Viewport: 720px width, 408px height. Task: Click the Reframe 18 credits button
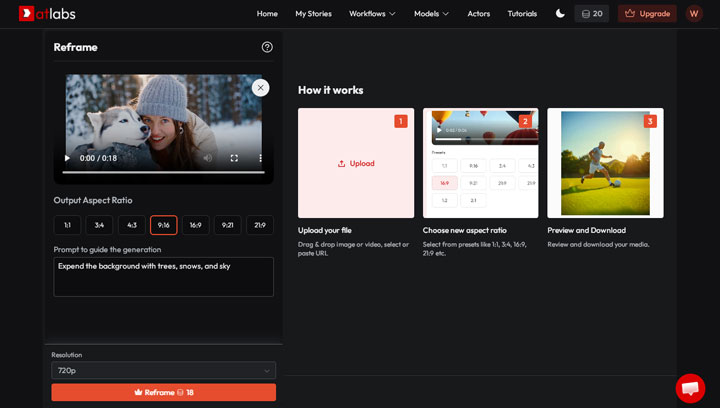163,392
